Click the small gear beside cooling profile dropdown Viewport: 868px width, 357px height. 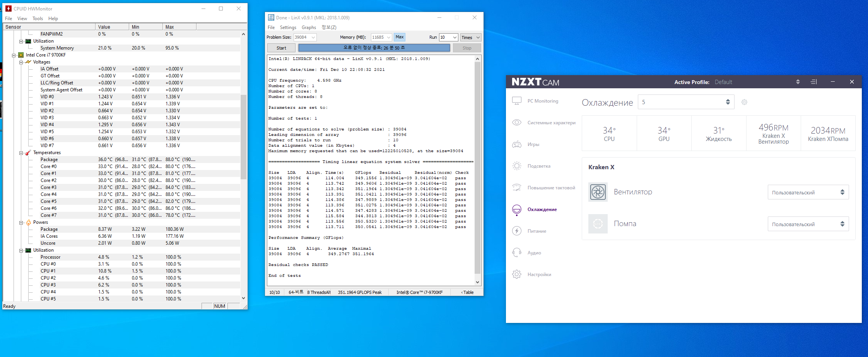pyautogui.click(x=744, y=102)
